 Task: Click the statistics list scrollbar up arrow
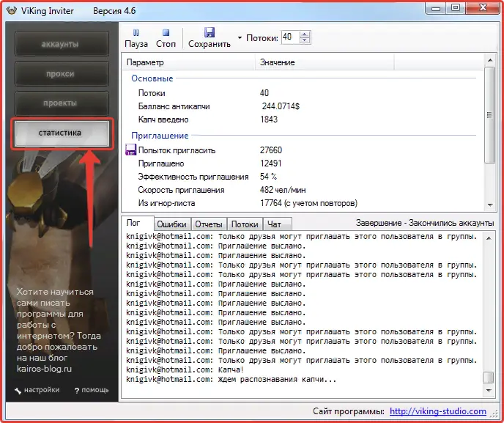(490, 60)
